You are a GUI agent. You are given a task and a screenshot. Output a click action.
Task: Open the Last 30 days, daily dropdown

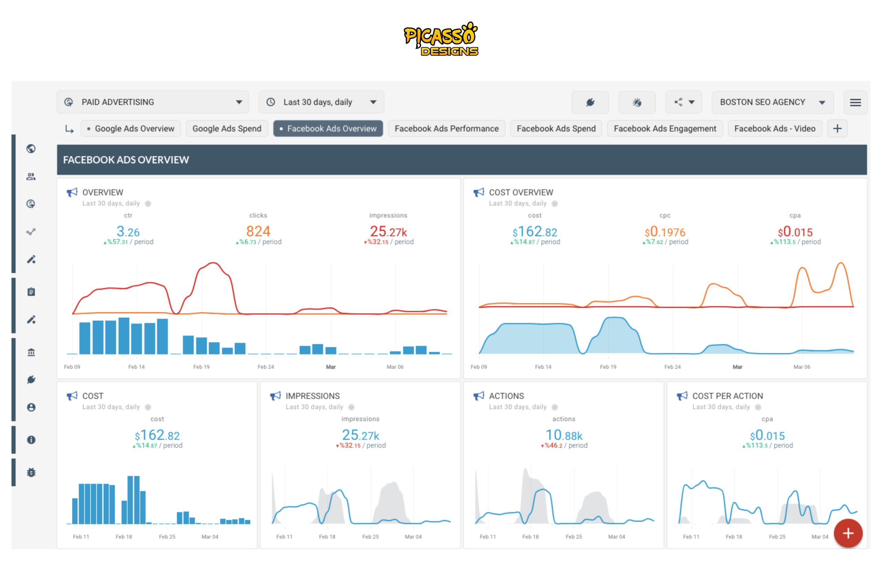[321, 102]
